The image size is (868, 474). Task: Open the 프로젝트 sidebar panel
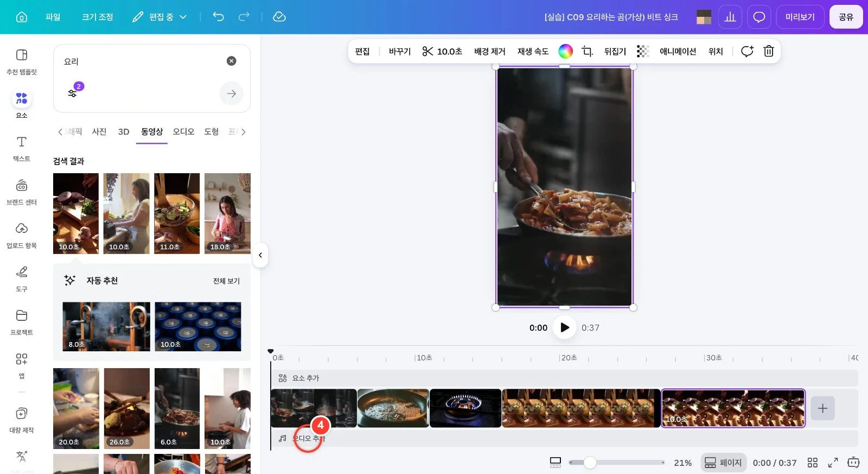(22, 323)
